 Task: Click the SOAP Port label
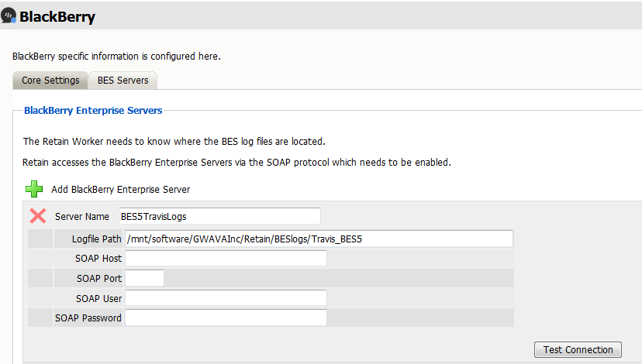point(99,278)
